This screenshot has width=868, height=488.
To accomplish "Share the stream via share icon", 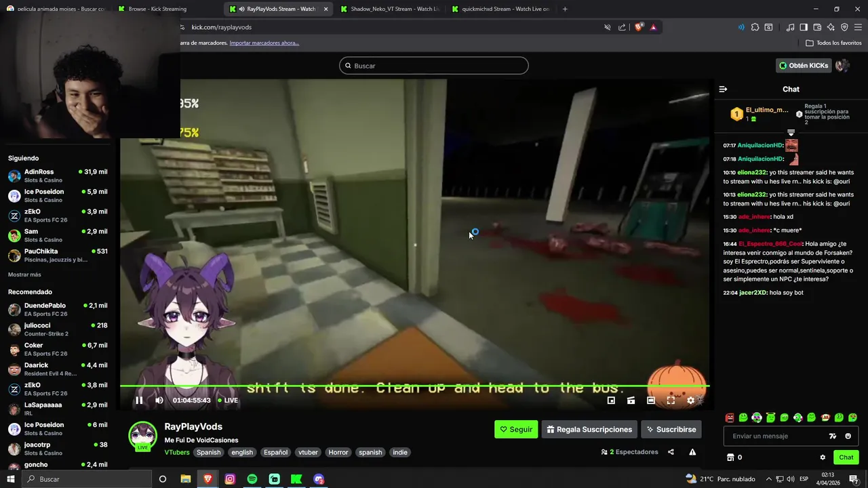I will point(671,452).
